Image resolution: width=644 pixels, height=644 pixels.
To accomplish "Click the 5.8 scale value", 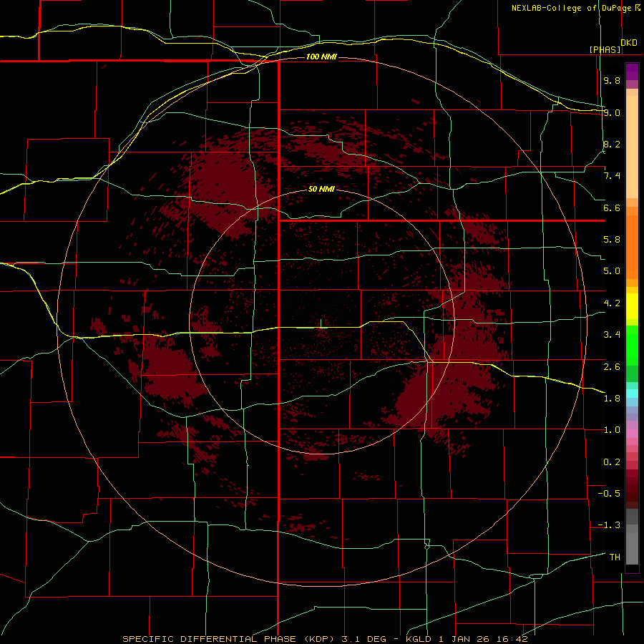I will point(612,240).
